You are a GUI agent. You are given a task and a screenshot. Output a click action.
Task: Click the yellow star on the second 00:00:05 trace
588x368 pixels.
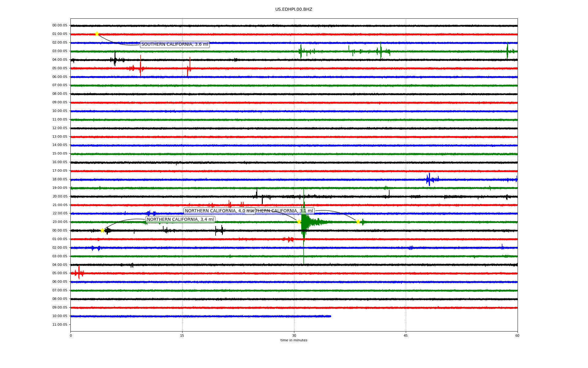(102, 230)
